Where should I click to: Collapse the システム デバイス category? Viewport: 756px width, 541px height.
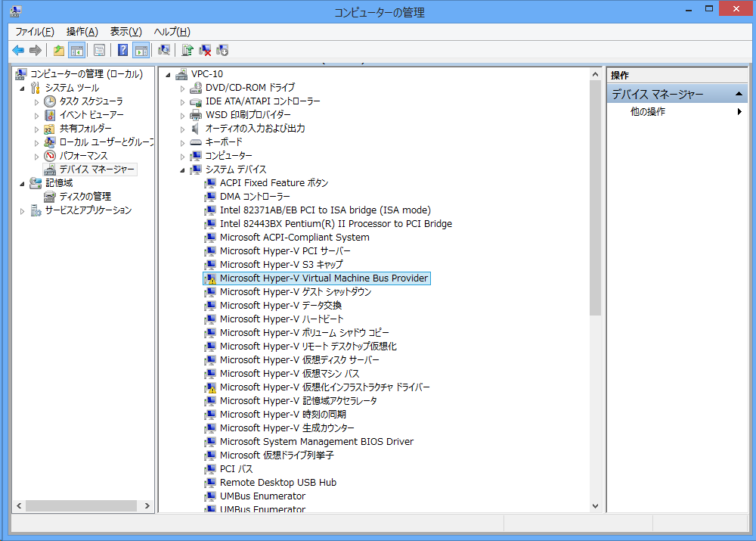point(183,170)
